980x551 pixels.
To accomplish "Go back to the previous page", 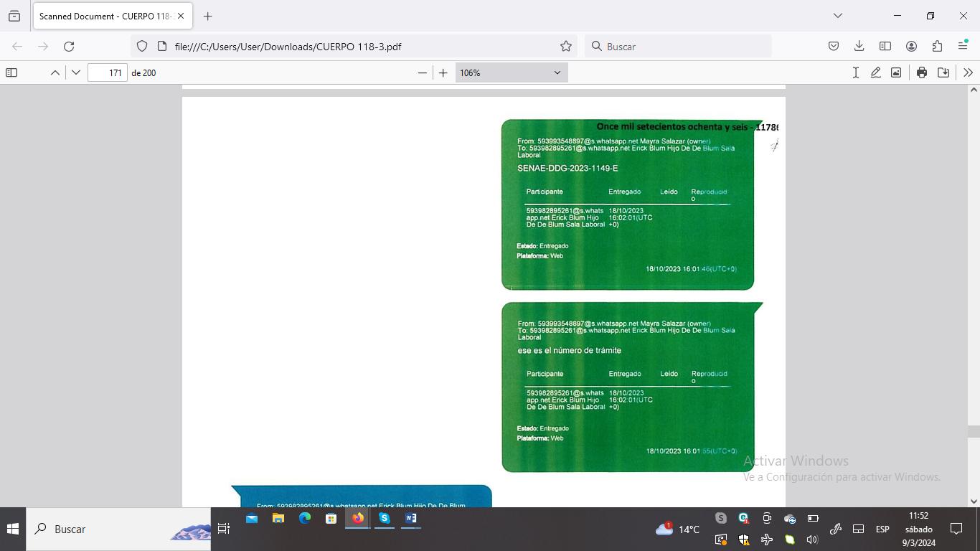I will (17, 47).
